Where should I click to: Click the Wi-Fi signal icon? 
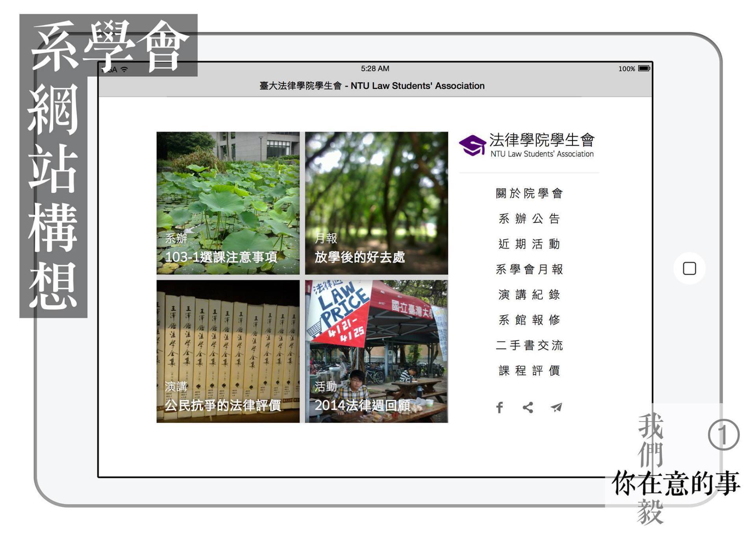pos(124,70)
